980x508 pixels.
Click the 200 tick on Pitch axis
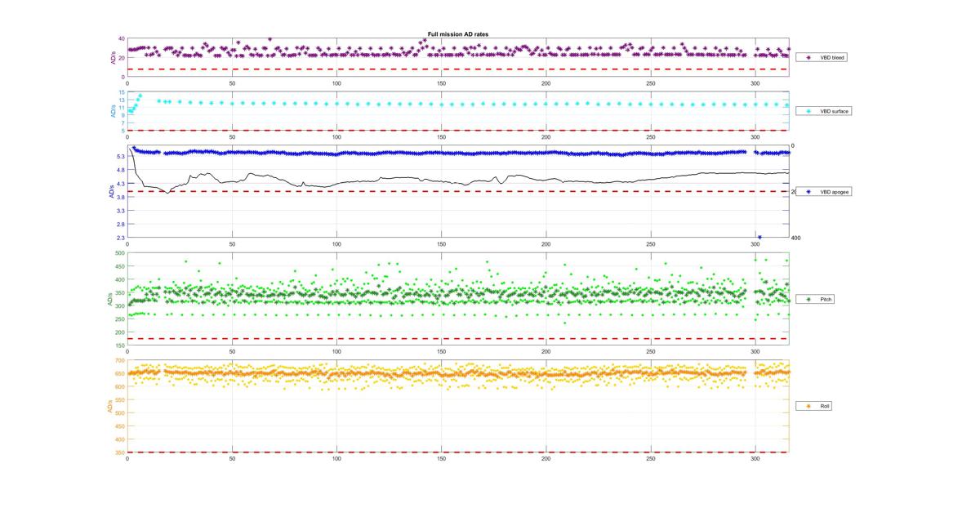(120, 332)
